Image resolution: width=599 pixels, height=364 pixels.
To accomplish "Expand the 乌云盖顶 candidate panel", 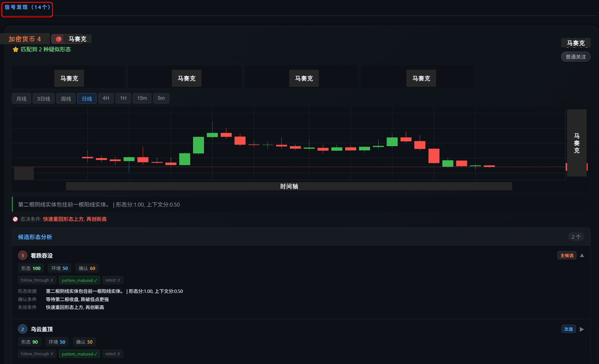I will pyautogui.click(x=582, y=329).
